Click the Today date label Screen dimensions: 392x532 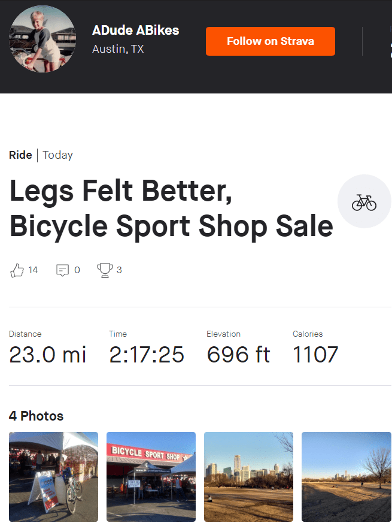(x=58, y=155)
